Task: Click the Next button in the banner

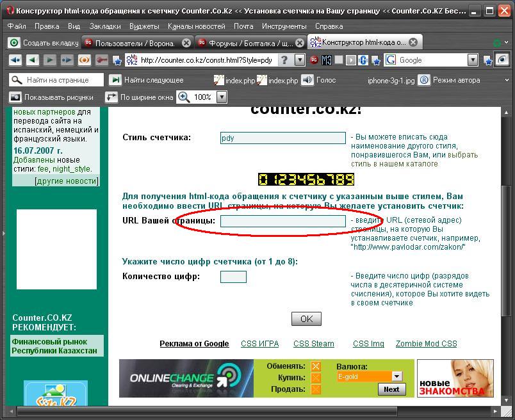Action: 391,389
